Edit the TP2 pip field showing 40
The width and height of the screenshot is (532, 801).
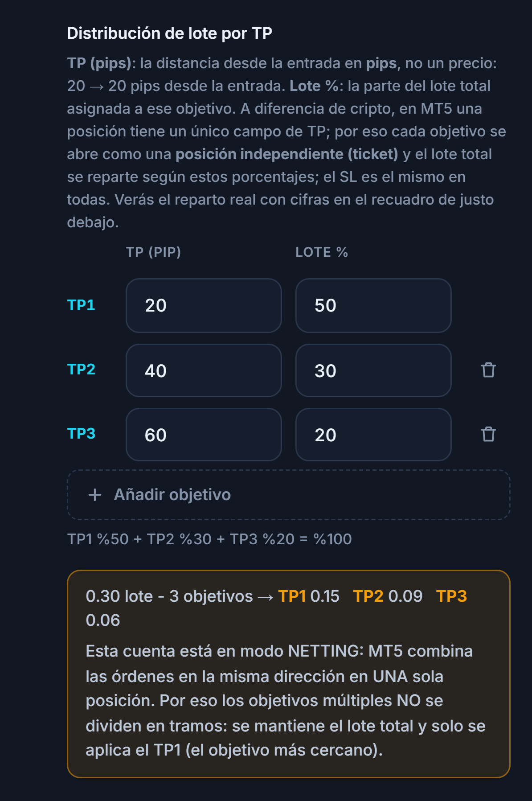click(204, 370)
